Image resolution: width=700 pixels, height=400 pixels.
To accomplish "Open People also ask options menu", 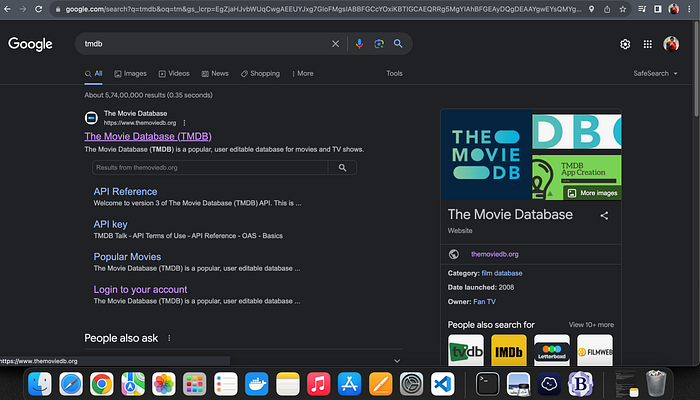I will click(169, 338).
